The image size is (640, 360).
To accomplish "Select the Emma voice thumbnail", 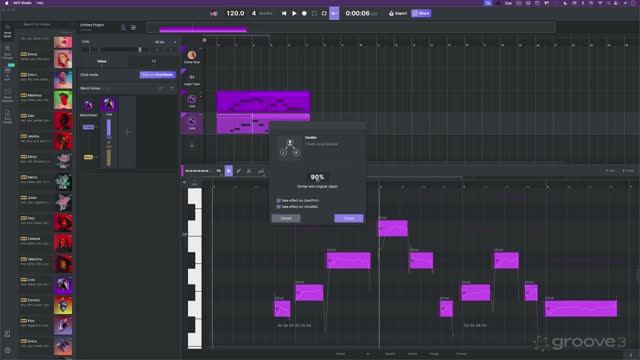I will 63,59.
